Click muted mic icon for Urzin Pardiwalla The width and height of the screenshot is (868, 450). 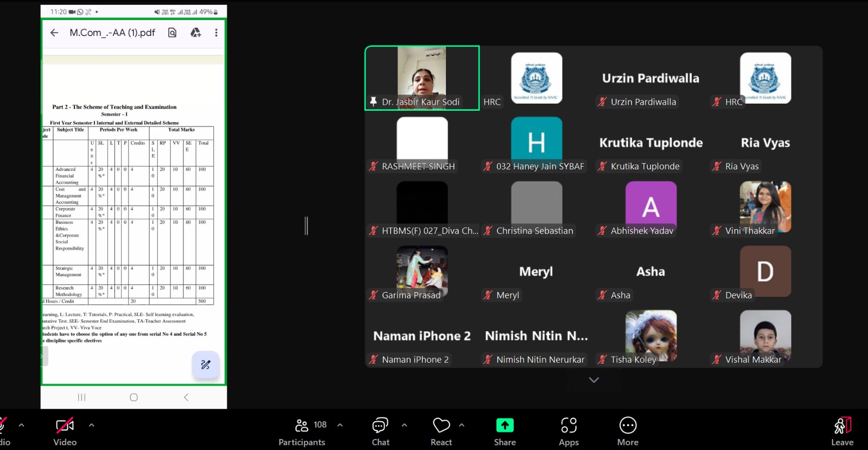click(602, 102)
